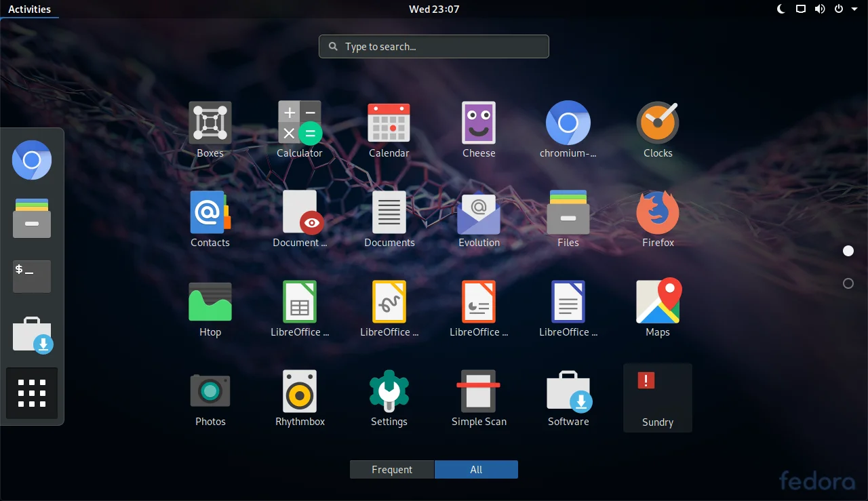Focus the Type to search field
Screen dimensions: 868x501
point(434,46)
